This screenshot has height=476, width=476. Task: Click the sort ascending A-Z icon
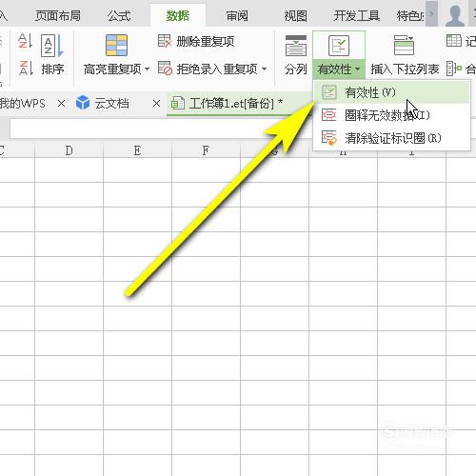(26, 41)
